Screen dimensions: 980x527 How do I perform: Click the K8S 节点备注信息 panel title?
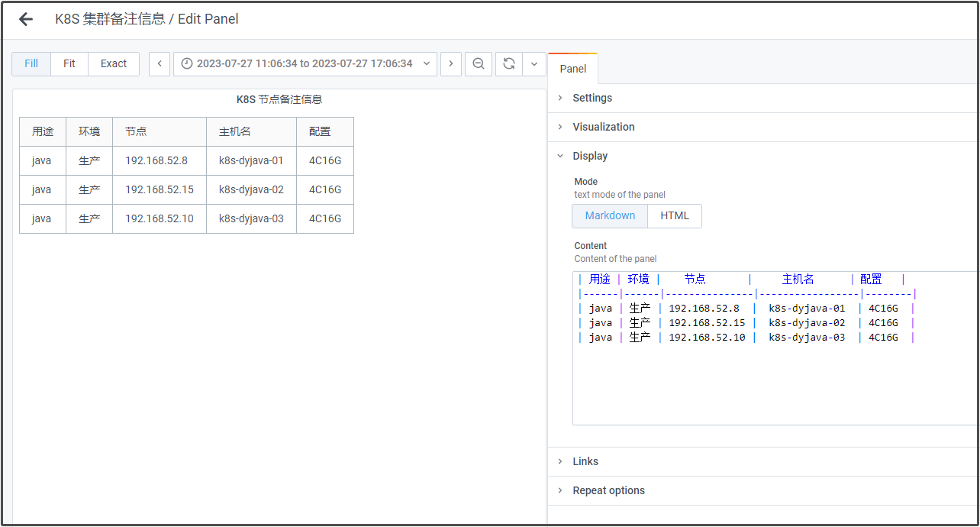[x=279, y=99]
